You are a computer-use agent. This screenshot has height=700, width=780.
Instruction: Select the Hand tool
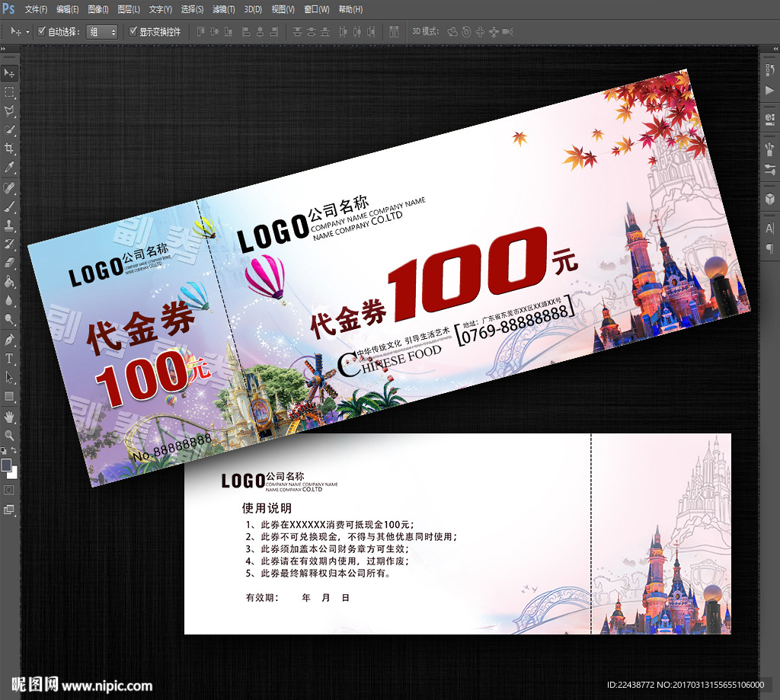coord(9,417)
